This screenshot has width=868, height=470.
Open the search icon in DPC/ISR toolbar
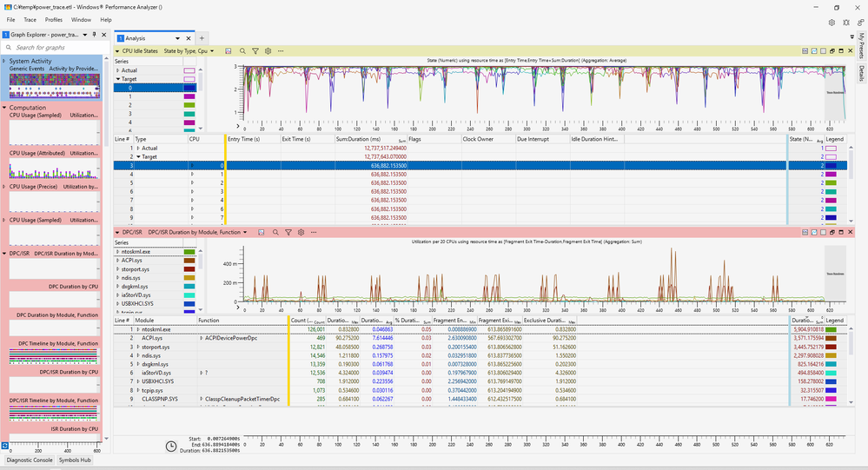pos(275,233)
